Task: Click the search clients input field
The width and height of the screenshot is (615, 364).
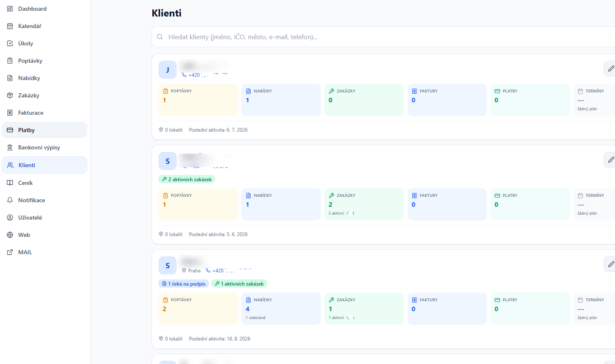Action: click(x=383, y=37)
